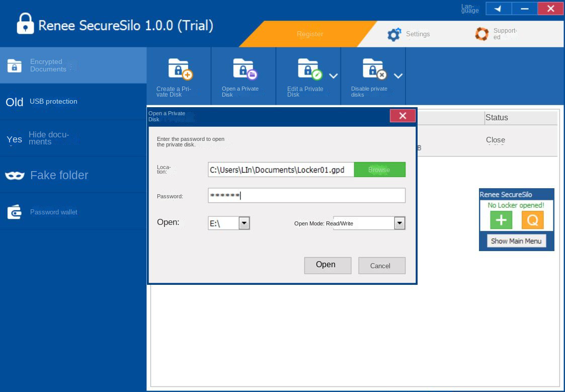The image size is (565, 392).
Task: Expand the Open Mode Read/Write dropdown
Action: click(399, 223)
